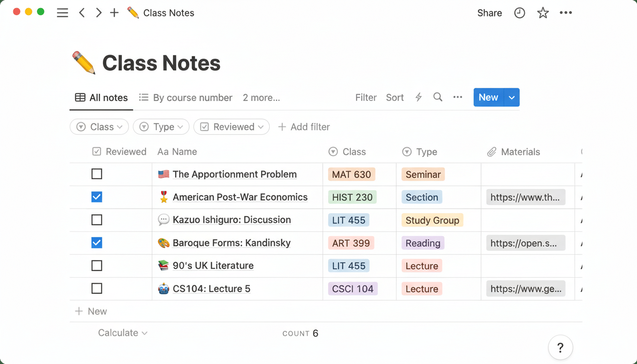The image size is (637, 364).
Task: Open the Type filter dropdown
Action: (161, 127)
